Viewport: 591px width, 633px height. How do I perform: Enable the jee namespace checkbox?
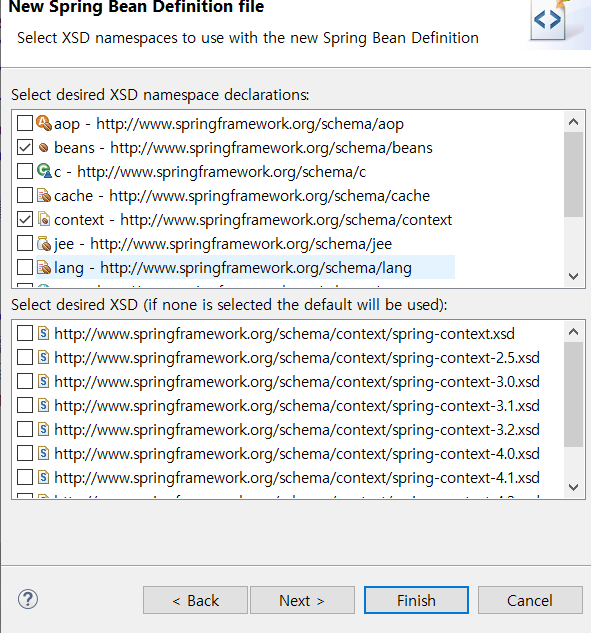[x=25, y=243]
